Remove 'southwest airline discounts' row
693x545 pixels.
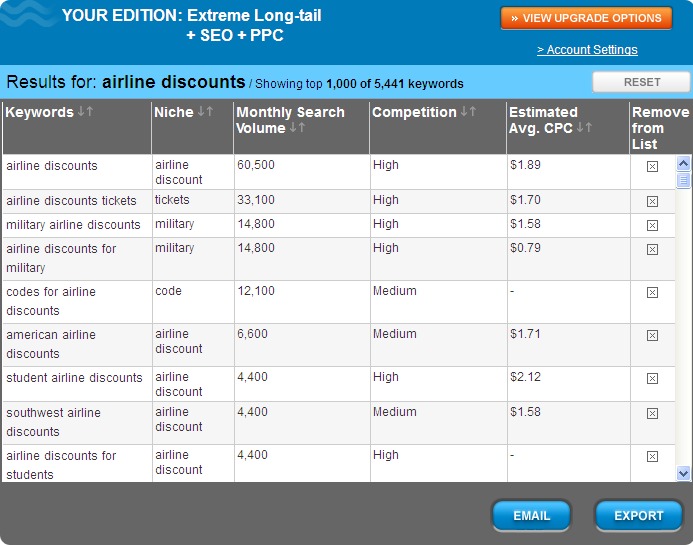652,413
